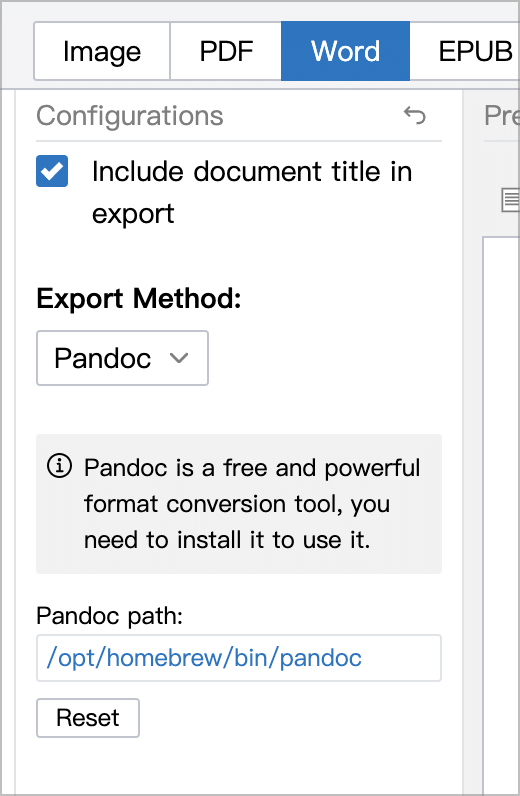Viewport: 520px width, 796px height.
Task: Switch to the Image export tab
Action: (x=102, y=51)
